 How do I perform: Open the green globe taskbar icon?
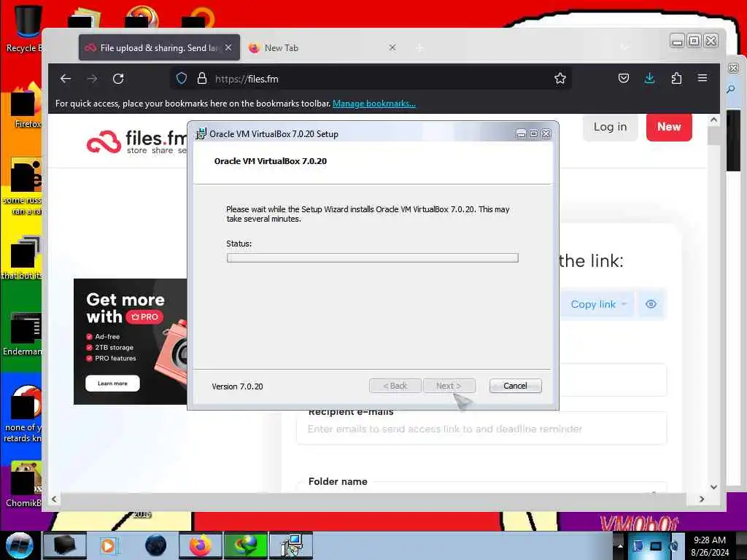click(x=246, y=545)
